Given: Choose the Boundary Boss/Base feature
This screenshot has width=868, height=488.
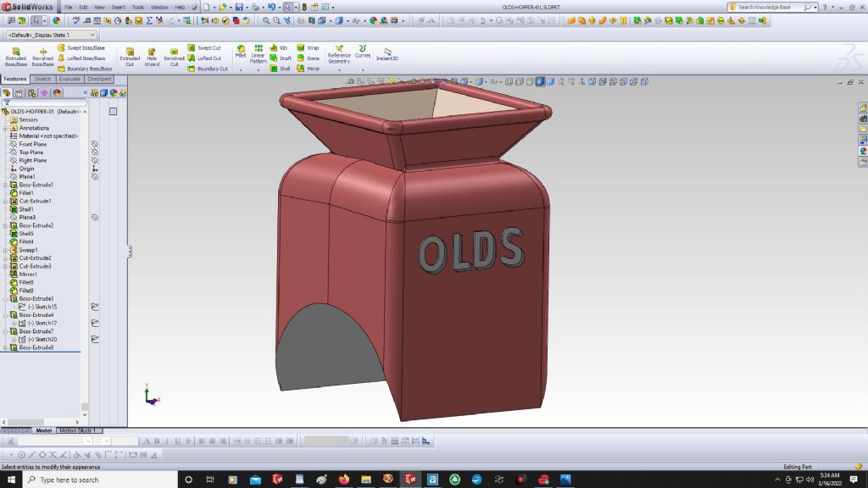Looking at the screenshot, I should [85, 69].
